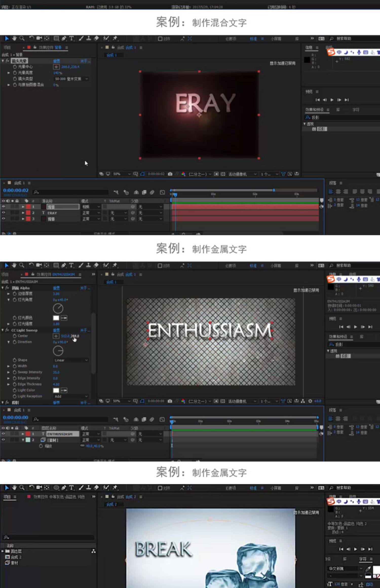Pick the Type tool in ERAY window toolbar
Viewport: 380px width, 588px height.
point(72,38)
